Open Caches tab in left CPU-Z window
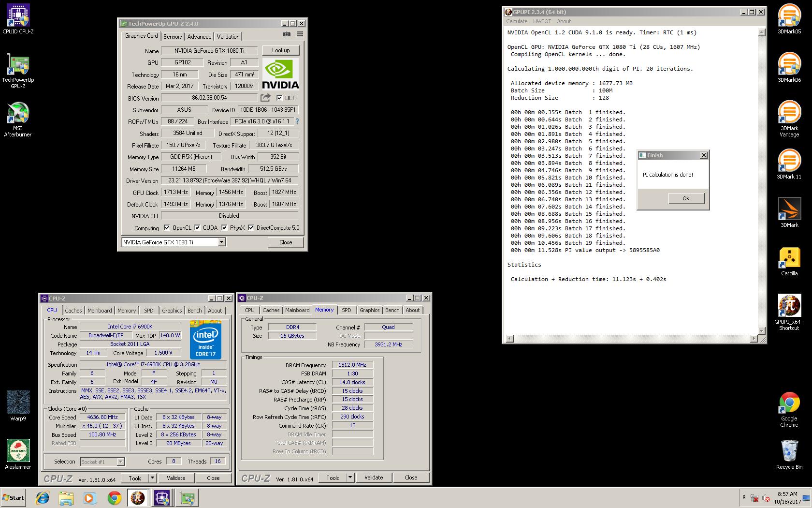812x508 pixels. coord(73,311)
